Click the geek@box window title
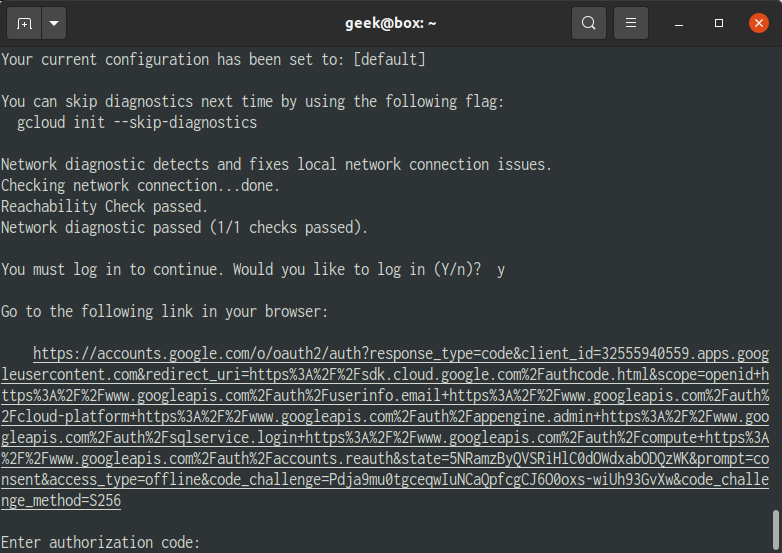This screenshot has width=782, height=553. pyautogui.click(x=391, y=23)
